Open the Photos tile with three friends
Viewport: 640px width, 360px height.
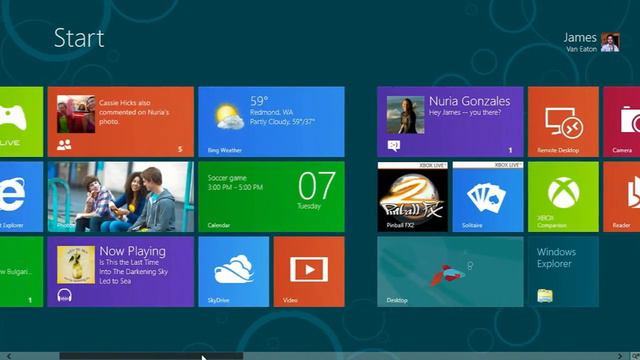click(x=121, y=197)
